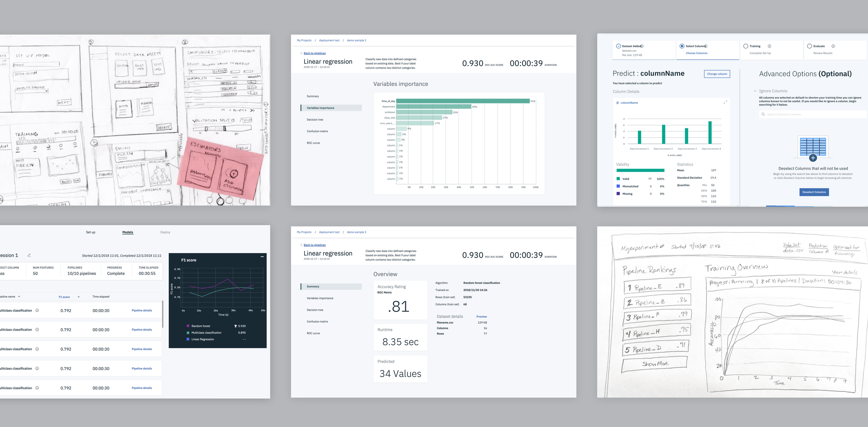
Task: Click the expand arrows icon on columnName chart
Action: (725, 102)
